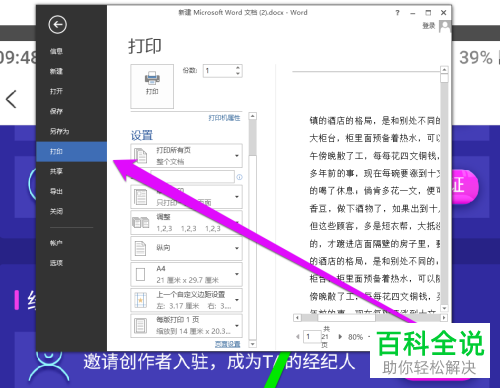
Task: Go to next preview page arrow
Action: click(340, 337)
